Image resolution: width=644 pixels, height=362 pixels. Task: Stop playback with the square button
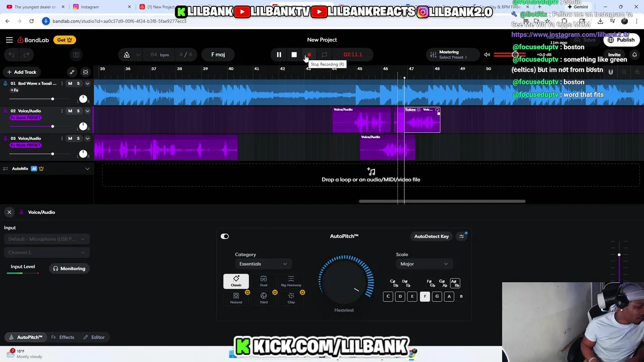pyautogui.click(x=294, y=54)
